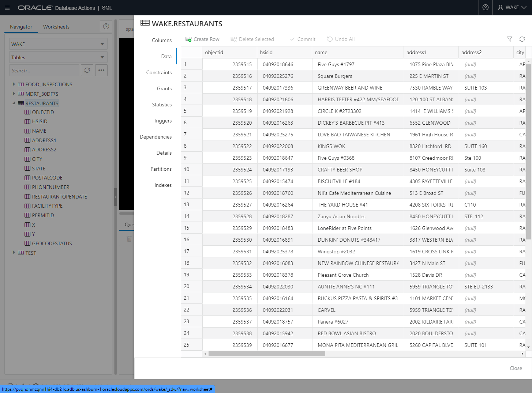Click the POSTALCODE column icon

27,178
